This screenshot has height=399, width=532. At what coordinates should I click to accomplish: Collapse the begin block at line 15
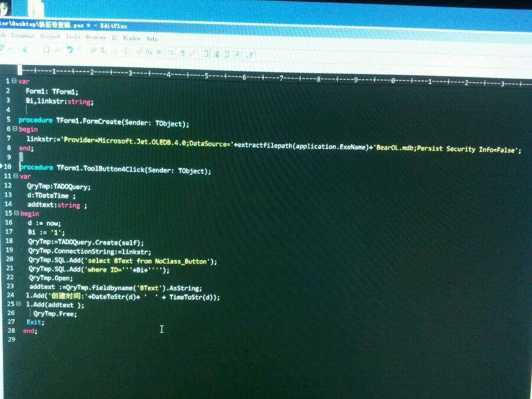point(16,213)
